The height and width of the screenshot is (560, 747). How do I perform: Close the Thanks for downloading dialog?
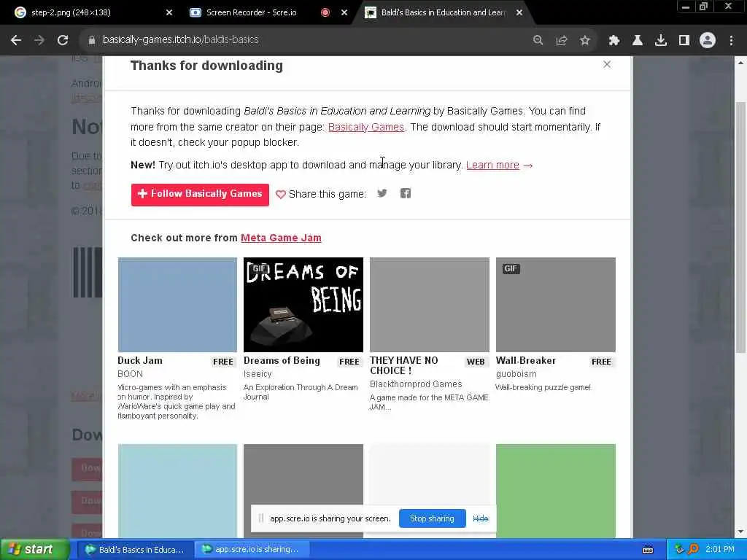607,64
